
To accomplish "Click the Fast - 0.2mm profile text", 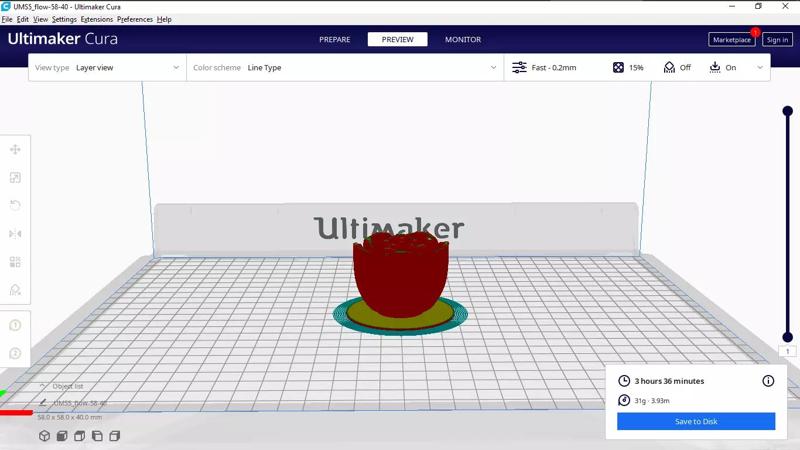I will point(554,67).
